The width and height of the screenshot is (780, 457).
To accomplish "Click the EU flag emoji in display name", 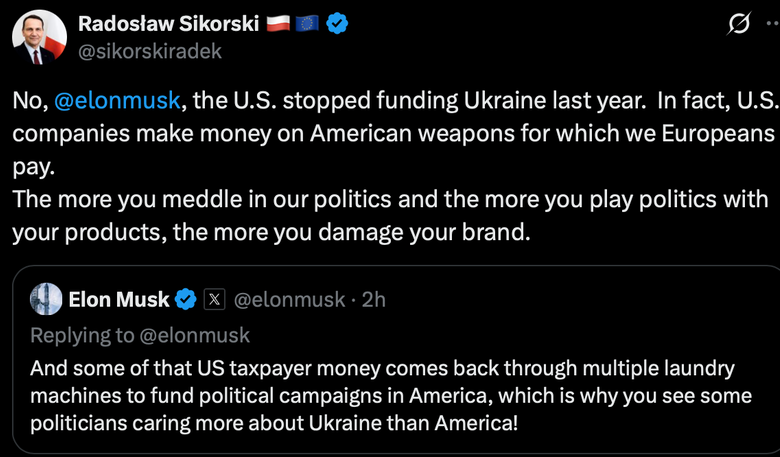I will (307, 23).
